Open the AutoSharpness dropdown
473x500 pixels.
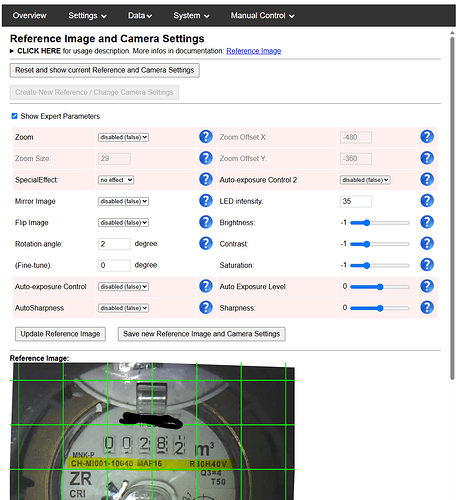[x=123, y=308]
